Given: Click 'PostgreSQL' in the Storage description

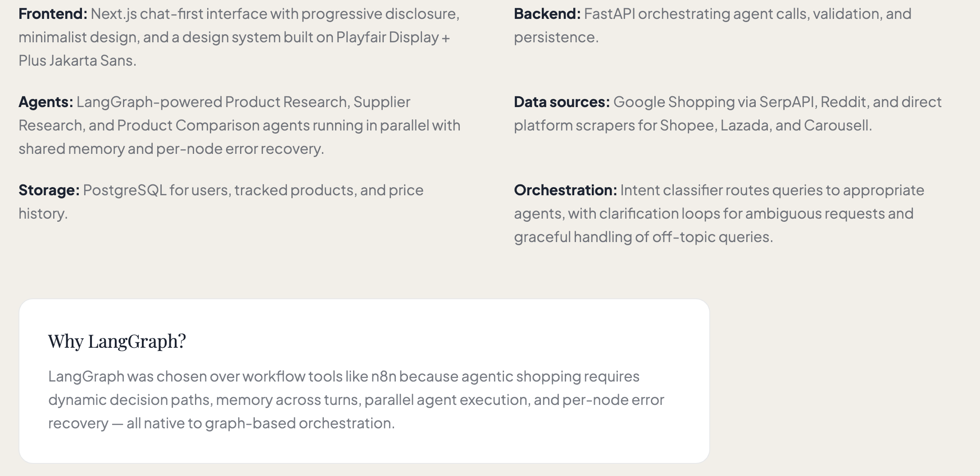Looking at the screenshot, I should point(125,190).
